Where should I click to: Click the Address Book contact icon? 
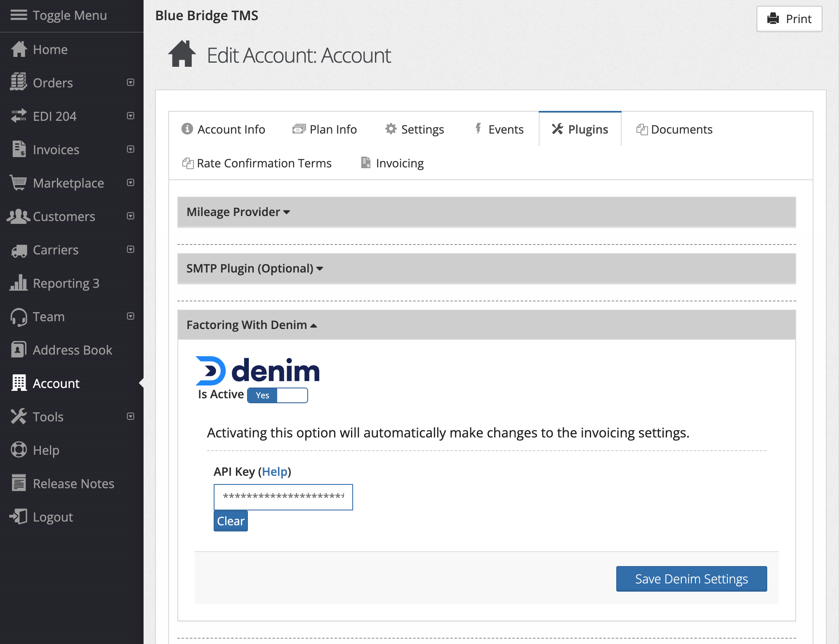point(19,350)
